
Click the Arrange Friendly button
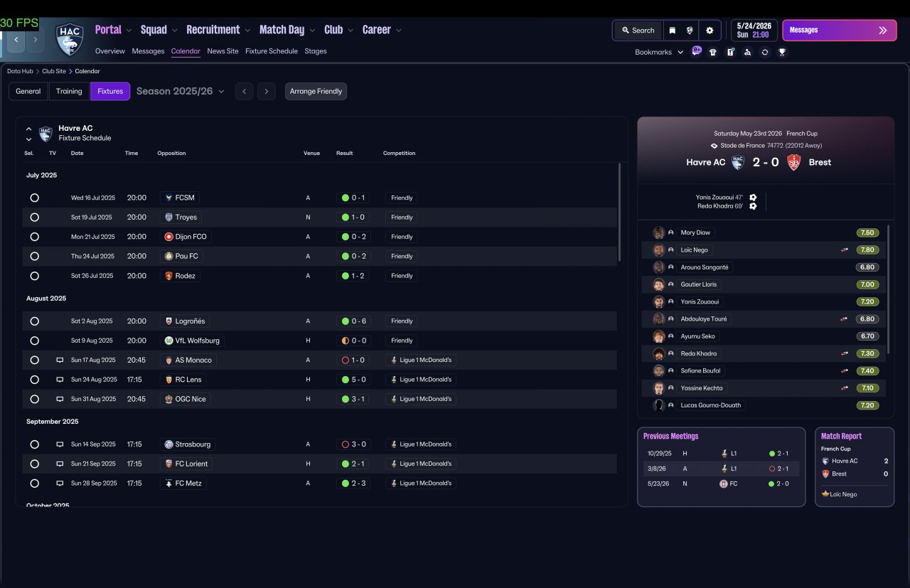click(x=316, y=91)
